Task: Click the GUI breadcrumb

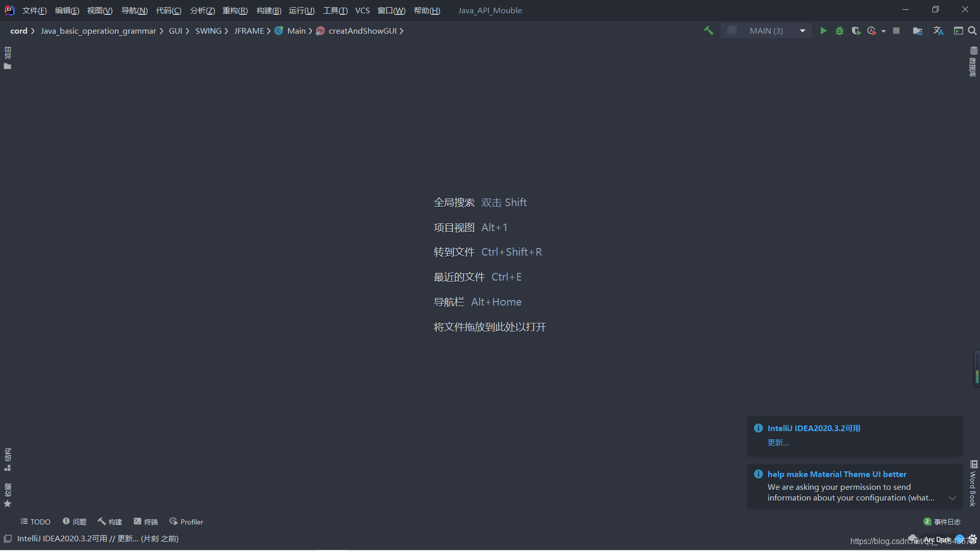Action: click(176, 31)
